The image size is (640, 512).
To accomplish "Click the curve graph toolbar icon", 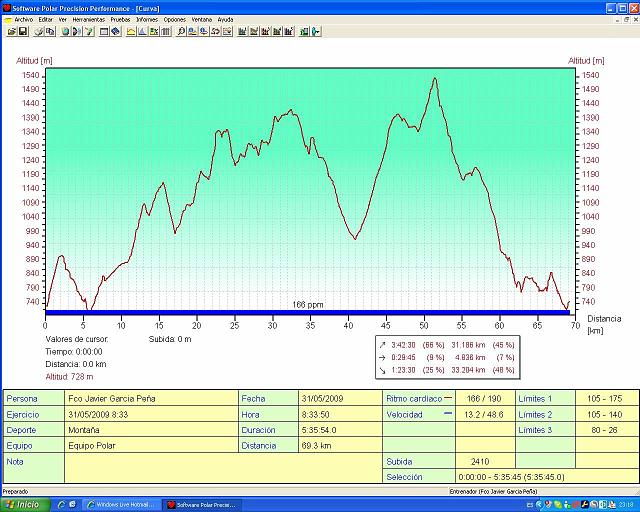I will coord(129,31).
